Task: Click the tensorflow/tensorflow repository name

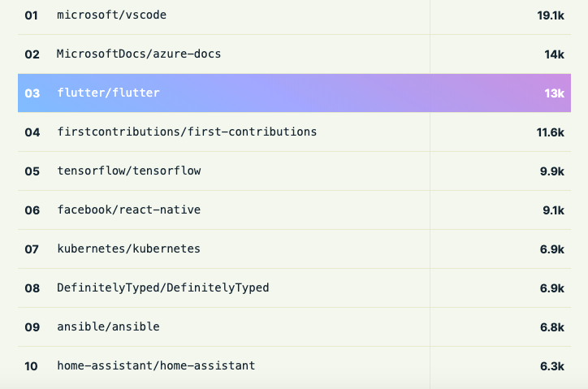Action: [128, 171]
